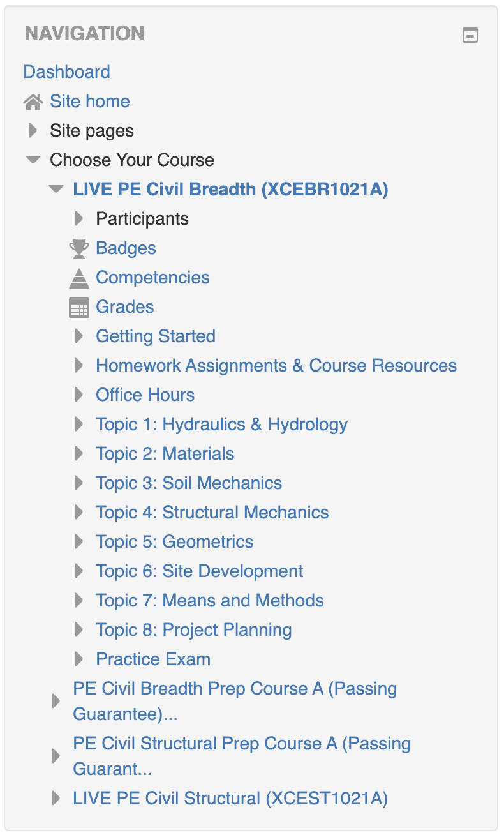Select Topic 3: Soil Mechanics
This screenshot has width=504, height=835.
click(x=188, y=483)
